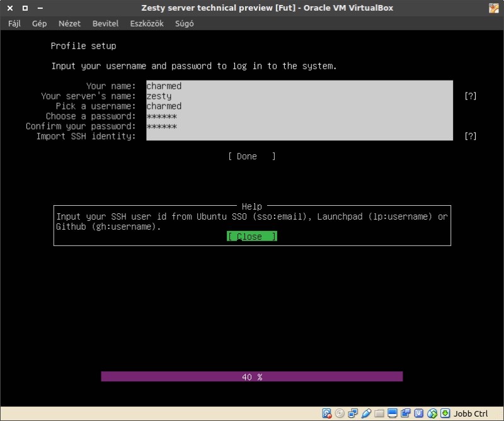
Task: Click the USB devices status icon
Action: 366,413
